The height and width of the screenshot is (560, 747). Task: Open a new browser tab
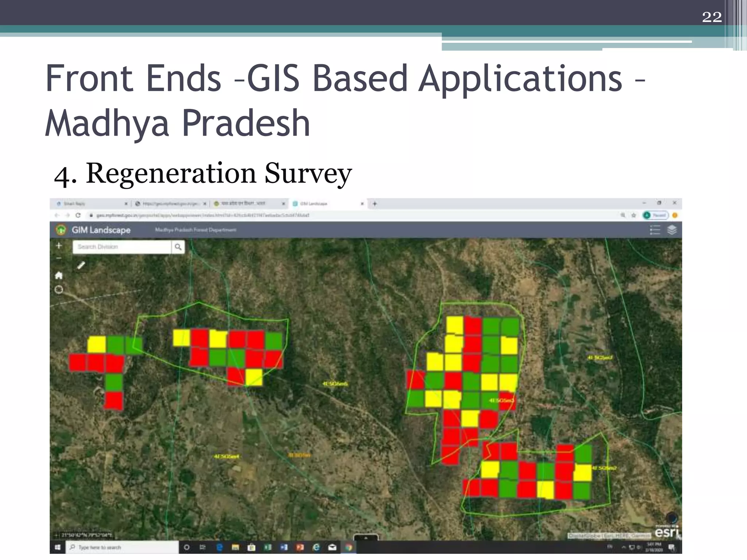click(375, 204)
